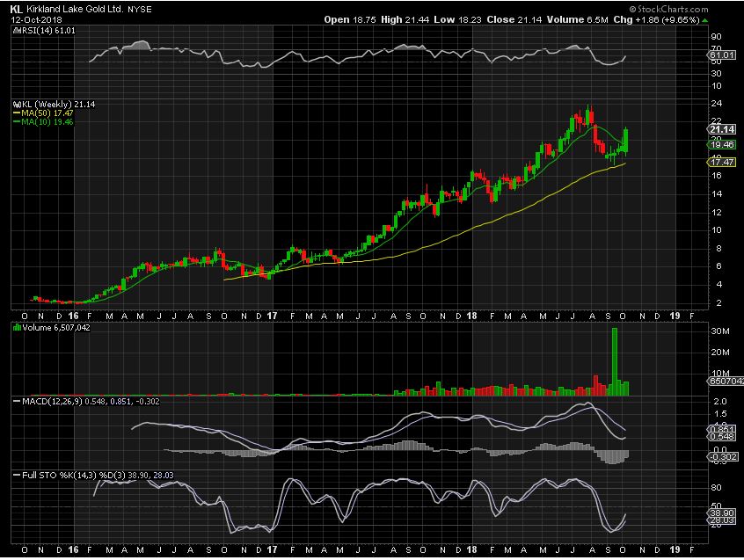Click the 0.851 MACD signal value tag
744x560 pixels.
point(723,429)
